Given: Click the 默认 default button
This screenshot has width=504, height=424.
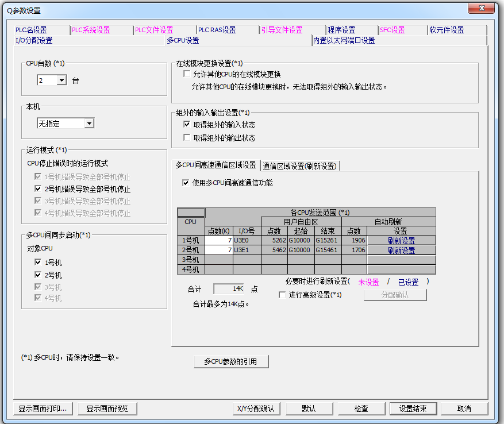Looking at the screenshot, I should pyautogui.click(x=309, y=408).
